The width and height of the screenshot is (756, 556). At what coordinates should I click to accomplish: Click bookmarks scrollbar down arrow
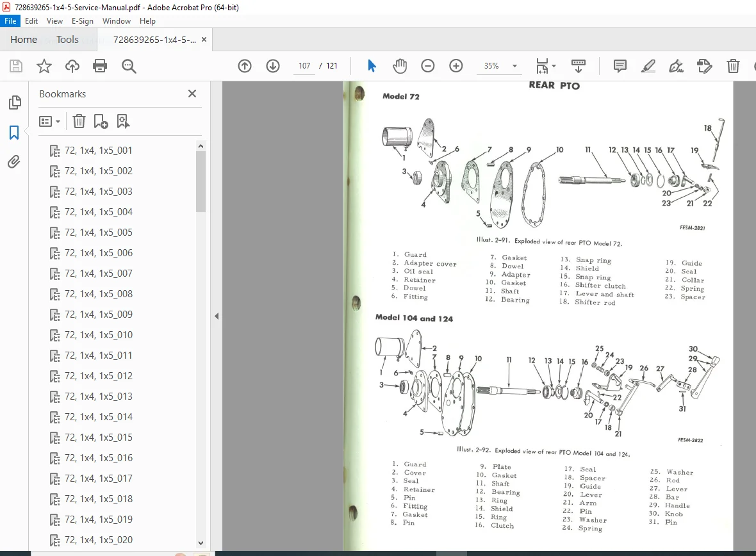pyautogui.click(x=201, y=543)
